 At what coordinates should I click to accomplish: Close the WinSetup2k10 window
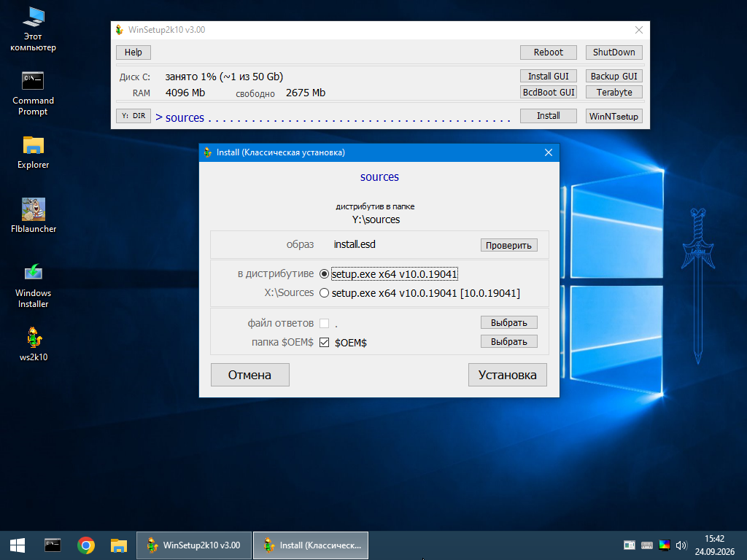[639, 30]
